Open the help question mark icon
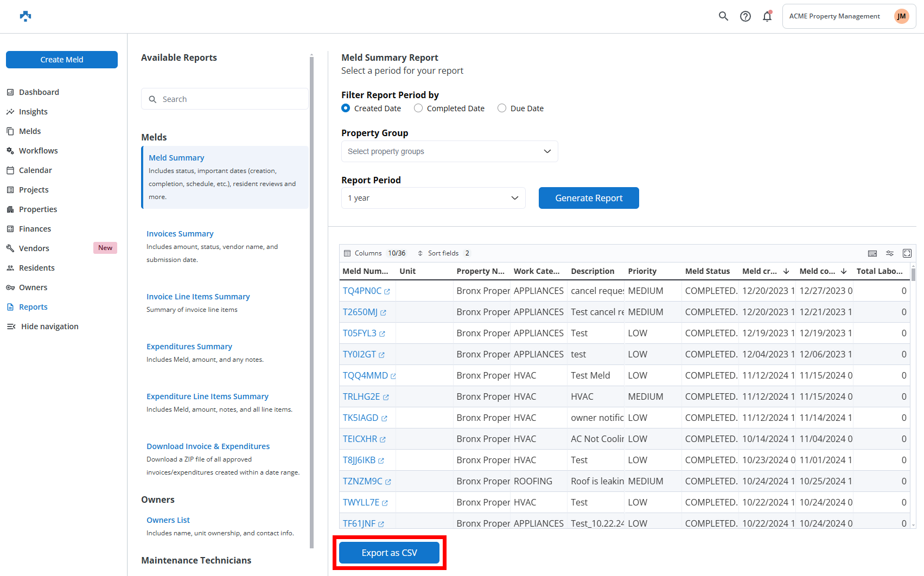 (x=745, y=16)
